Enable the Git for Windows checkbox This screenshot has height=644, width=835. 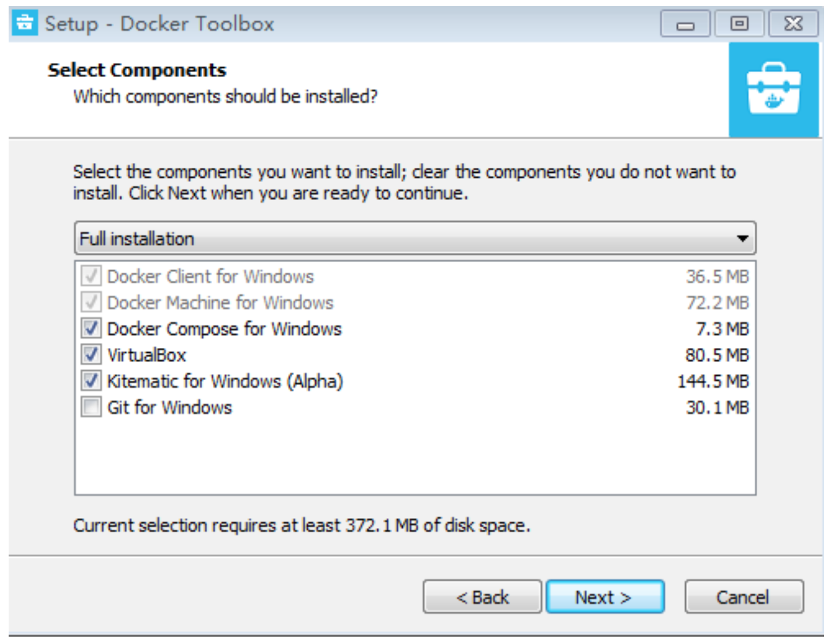[91, 408]
